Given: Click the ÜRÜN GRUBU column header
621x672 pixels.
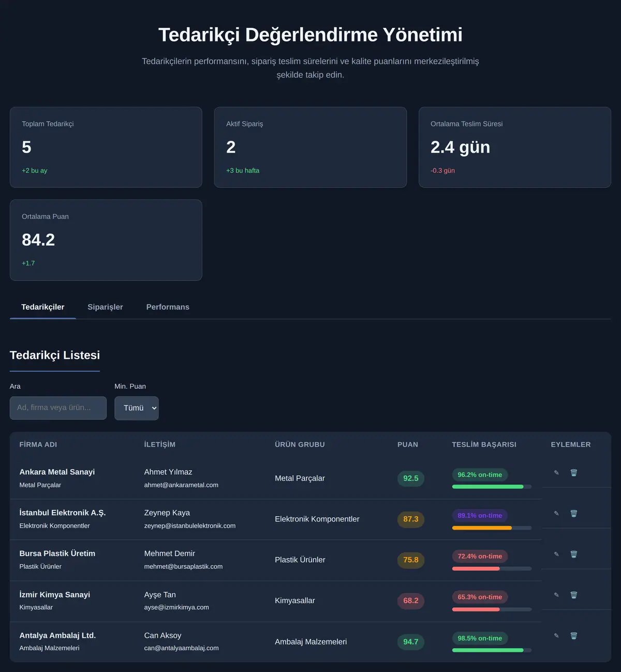Looking at the screenshot, I should [300, 444].
